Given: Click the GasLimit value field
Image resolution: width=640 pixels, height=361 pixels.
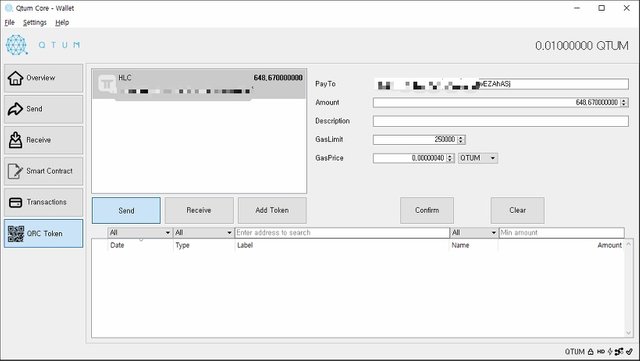Looking at the screenshot, I should point(415,140).
